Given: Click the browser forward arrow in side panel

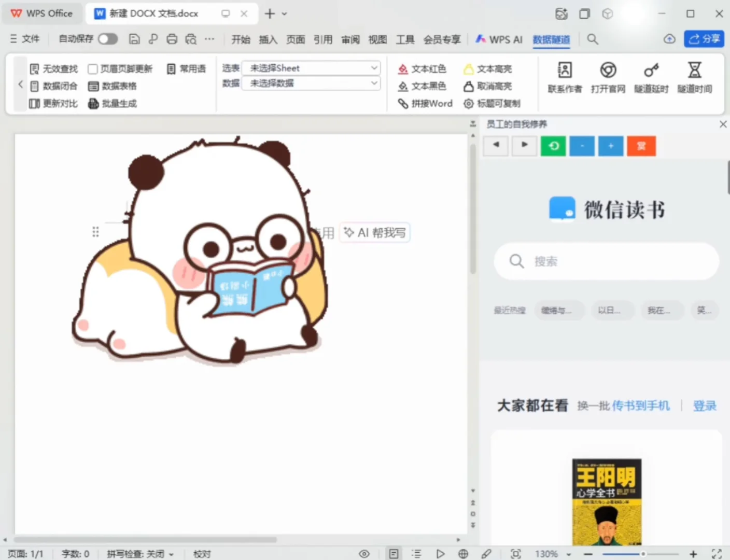Looking at the screenshot, I should coord(524,146).
